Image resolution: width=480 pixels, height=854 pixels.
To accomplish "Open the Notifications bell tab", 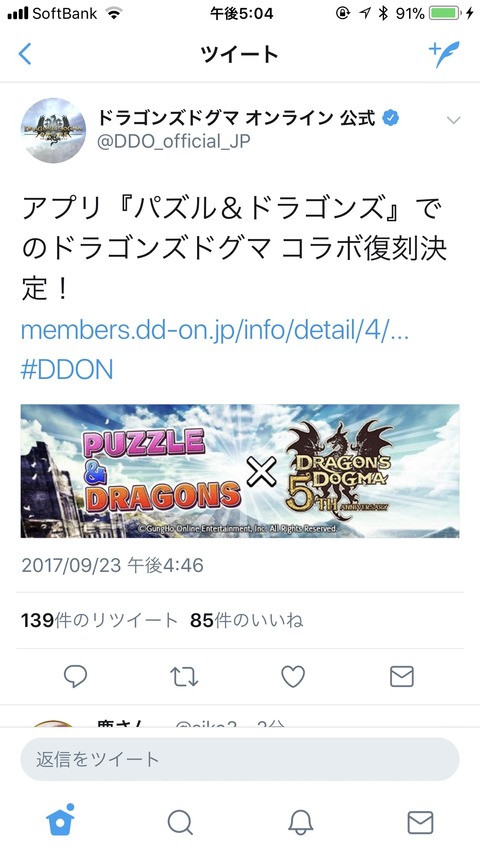I will coord(300,822).
